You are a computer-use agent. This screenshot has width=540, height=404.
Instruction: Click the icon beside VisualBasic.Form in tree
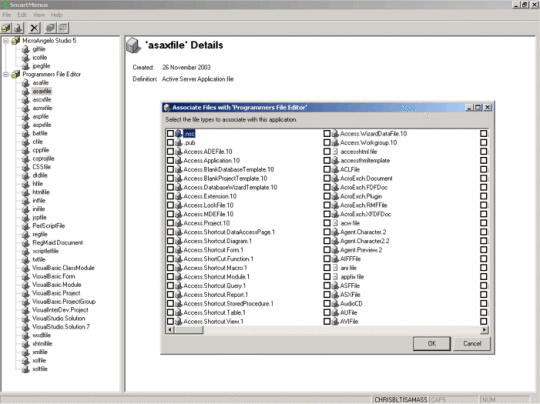[25, 276]
